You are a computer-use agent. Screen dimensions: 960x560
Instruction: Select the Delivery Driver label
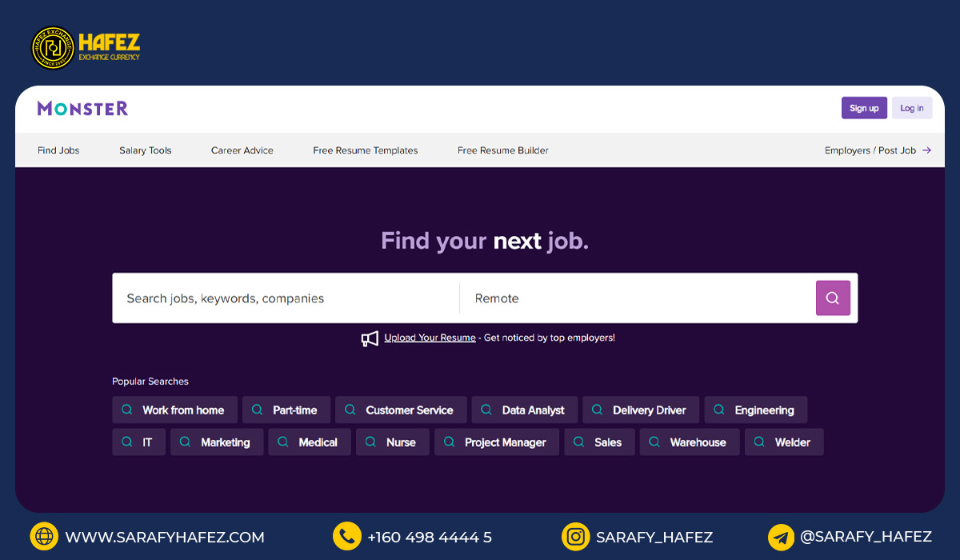(650, 410)
